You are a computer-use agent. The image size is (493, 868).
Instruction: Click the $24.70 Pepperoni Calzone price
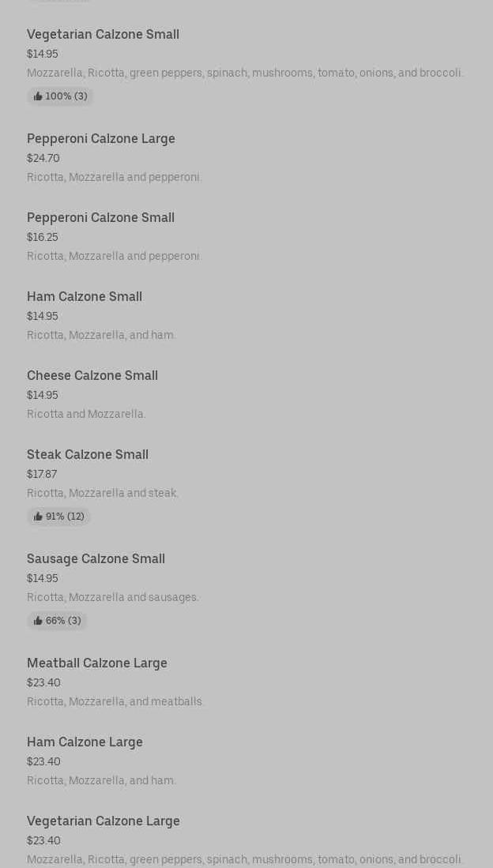[43, 158]
